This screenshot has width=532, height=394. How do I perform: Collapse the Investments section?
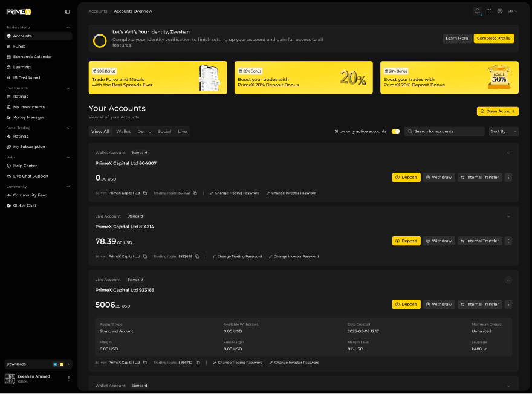tap(68, 88)
